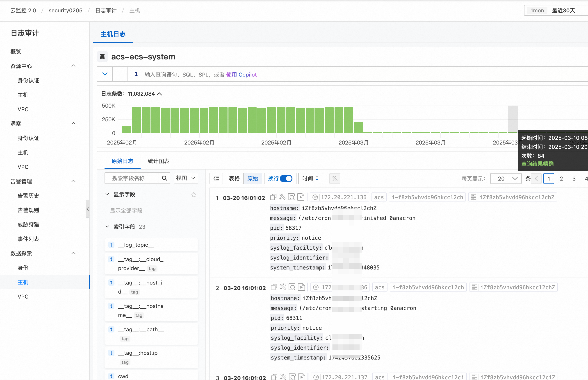
Task: Copy log entry 2 with copy icon
Action: point(274,287)
